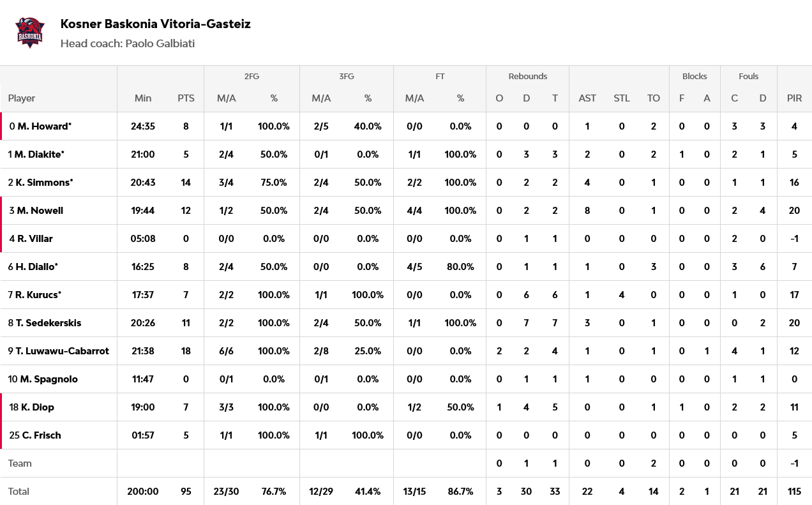812x505 pixels.
Task: Click the Player column header
Action: coord(22,98)
